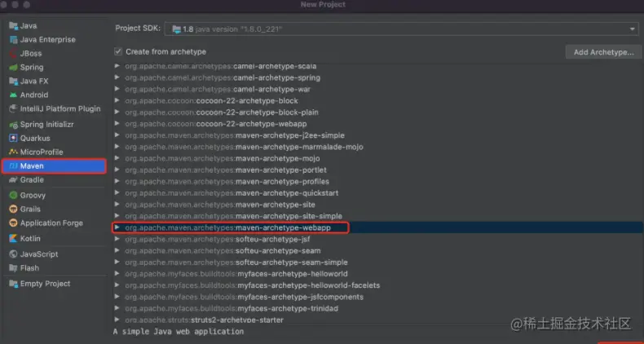Click the Java Enterprise icon

(13, 40)
